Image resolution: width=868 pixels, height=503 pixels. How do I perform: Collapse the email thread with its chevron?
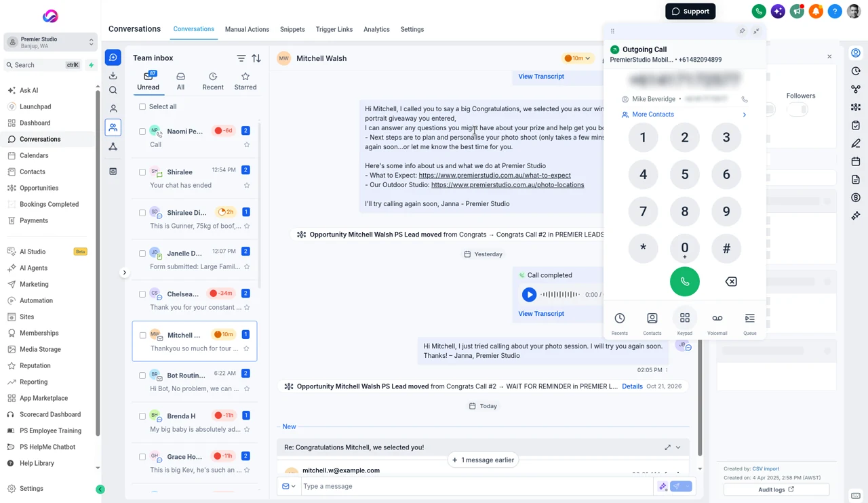tap(678, 447)
